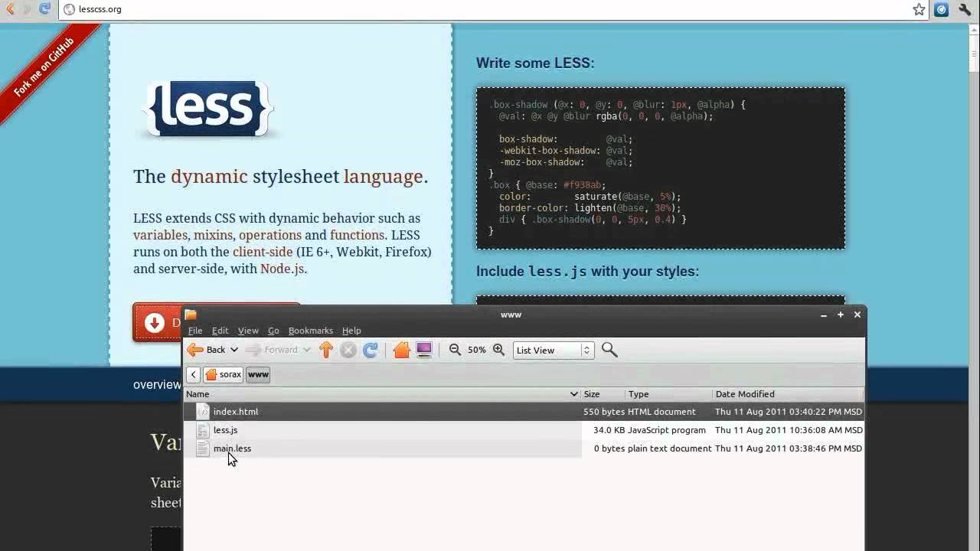This screenshot has width=980, height=551.
Task: Open the browser wrench menu
Action: [x=965, y=9]
